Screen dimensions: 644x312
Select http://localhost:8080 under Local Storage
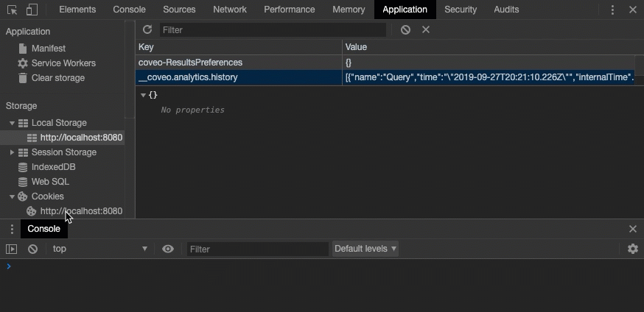coord(81,138)
